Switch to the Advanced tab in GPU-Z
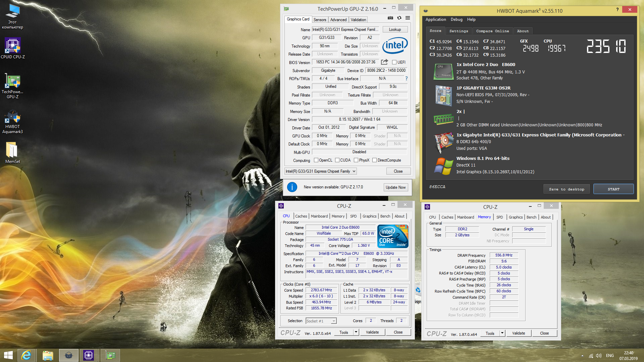This screenshot has height=362, width=644. pos(338,20)
